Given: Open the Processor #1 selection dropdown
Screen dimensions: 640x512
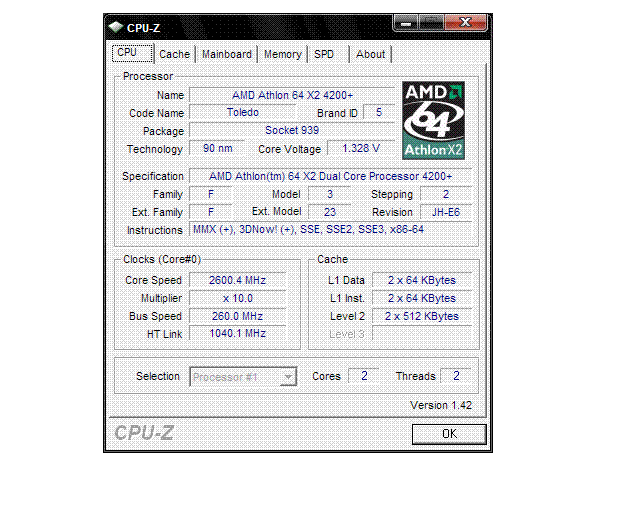Looking at the screenshot, I should pyautogui.click(x=243, y=376).
